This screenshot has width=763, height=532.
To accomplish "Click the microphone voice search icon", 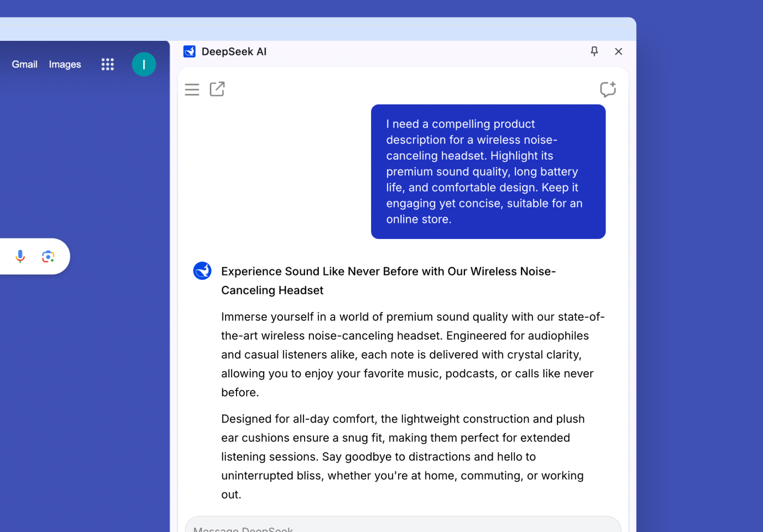I will pyautogui.click(x=20, y=256).
